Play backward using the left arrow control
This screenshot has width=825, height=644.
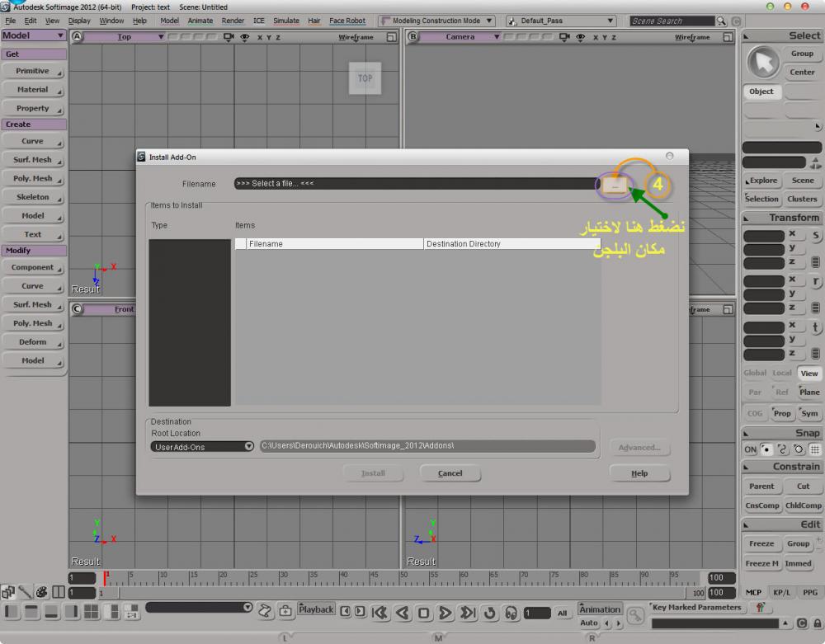[402, 613]
